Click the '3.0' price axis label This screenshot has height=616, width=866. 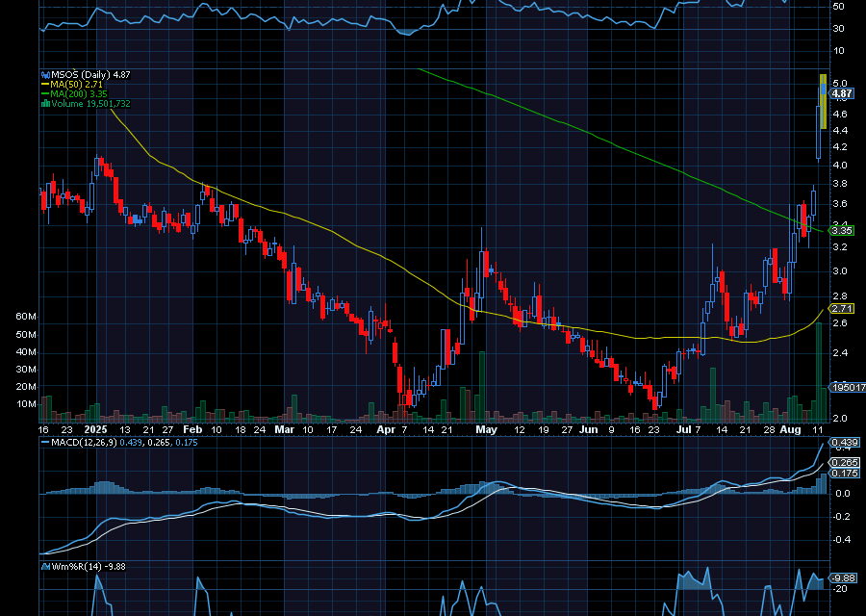[839, 271]
